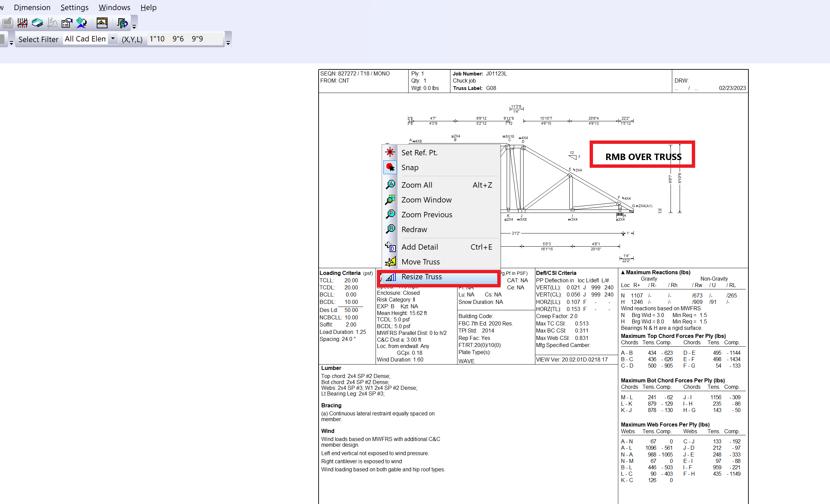Open the Dimension menu
Screen dimensions: 830x504
pyautogui.click(x=32, y=7)
